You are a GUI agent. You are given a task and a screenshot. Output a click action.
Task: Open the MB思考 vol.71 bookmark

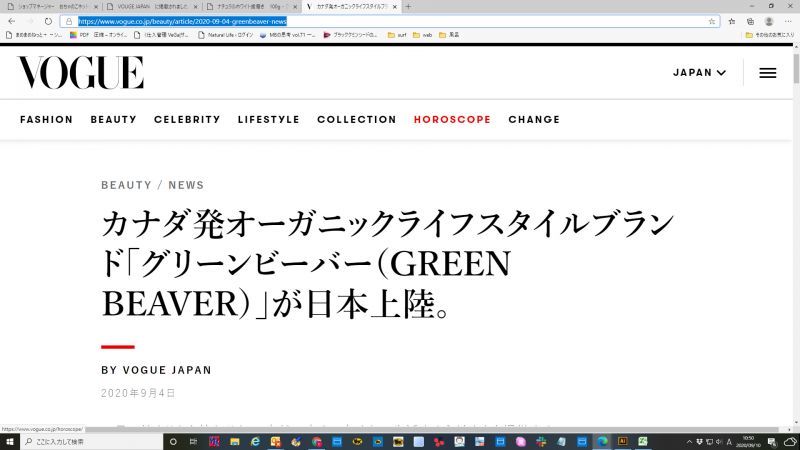(x=288, y=35)
